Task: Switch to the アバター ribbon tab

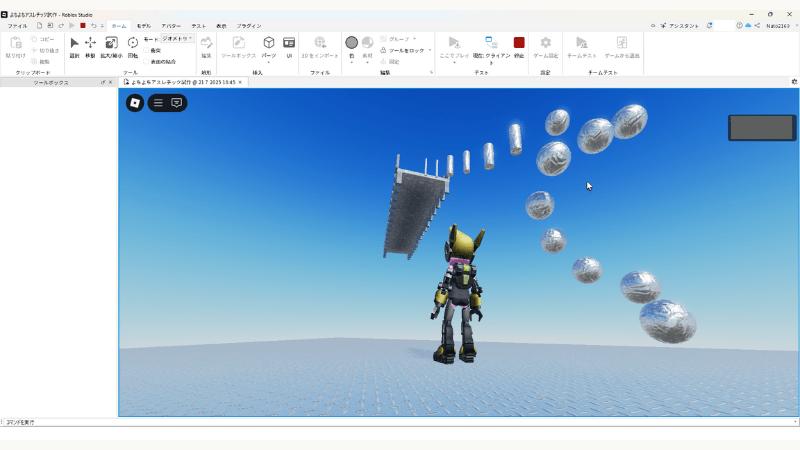Action: pyautogui.click(x=171, y=26)
